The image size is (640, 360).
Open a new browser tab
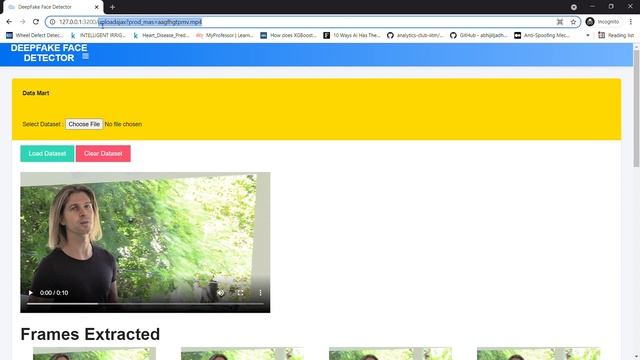112,7
